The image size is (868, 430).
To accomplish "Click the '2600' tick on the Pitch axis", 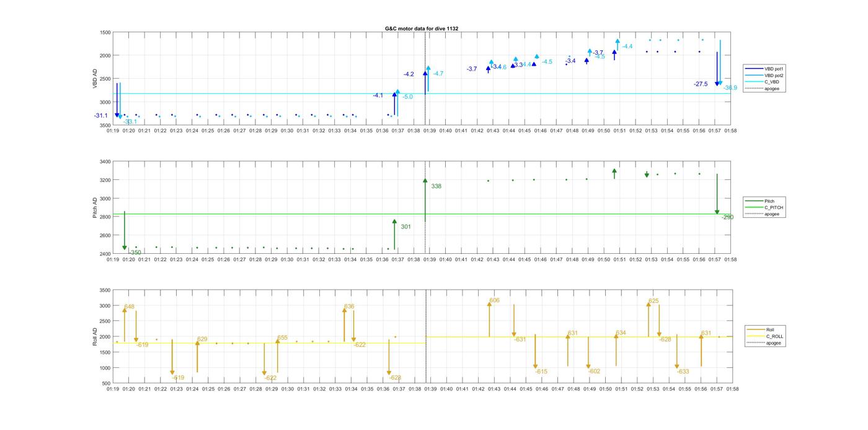I will 105,235.
